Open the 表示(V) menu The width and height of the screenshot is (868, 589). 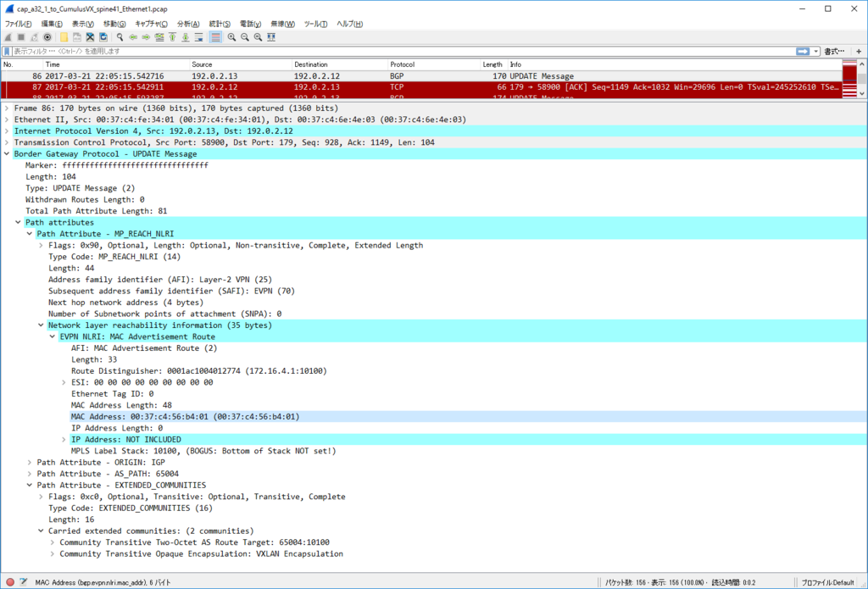tap(82, 24)
